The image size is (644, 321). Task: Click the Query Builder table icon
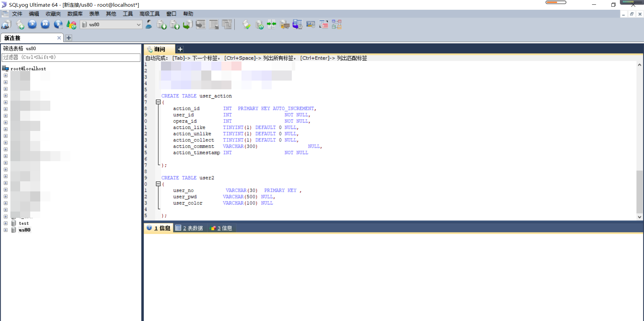pos(324,25)
